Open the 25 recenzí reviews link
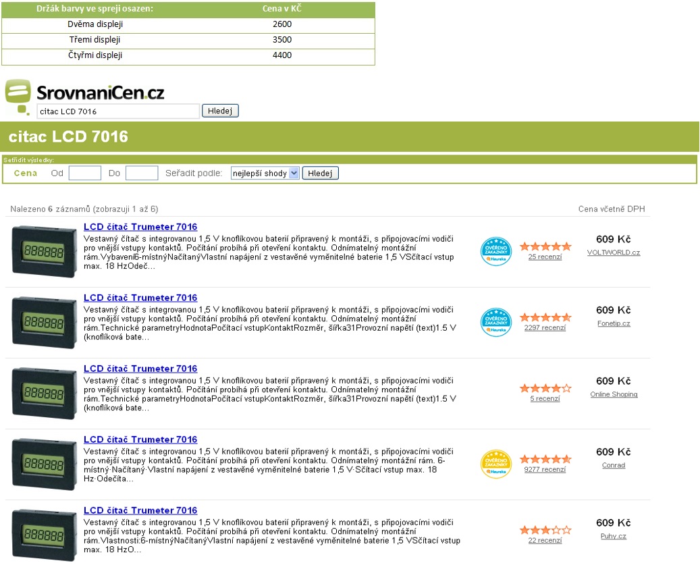Screen dimensions: 700x588 pos(545,257)
